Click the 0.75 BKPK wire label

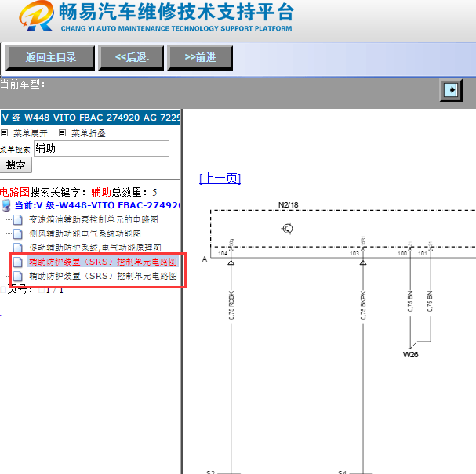(x=363, y=306)
